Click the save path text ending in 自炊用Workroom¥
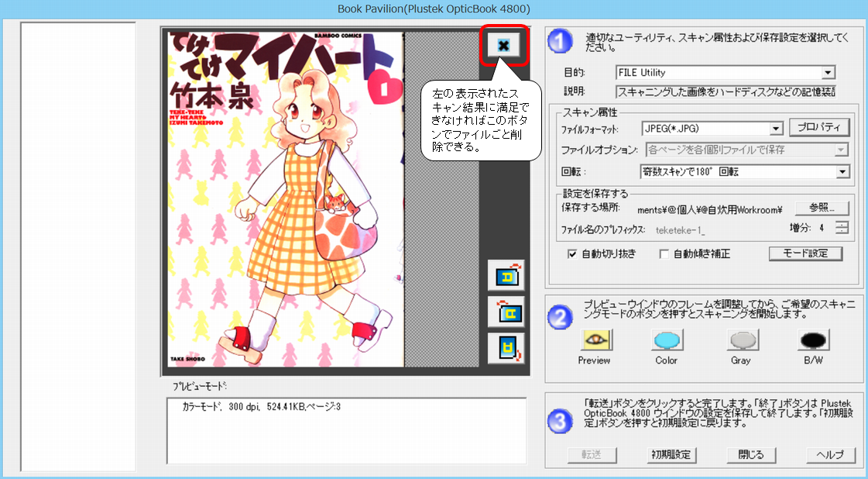Viewport: 868px width, 479px height. (x=709, y=209)
